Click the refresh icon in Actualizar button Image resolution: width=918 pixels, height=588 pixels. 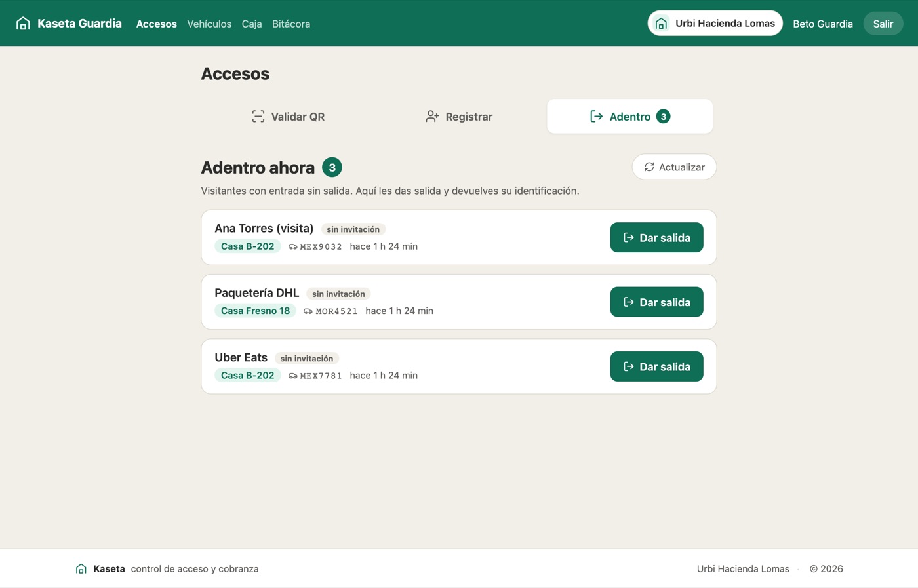coord(649,167)
